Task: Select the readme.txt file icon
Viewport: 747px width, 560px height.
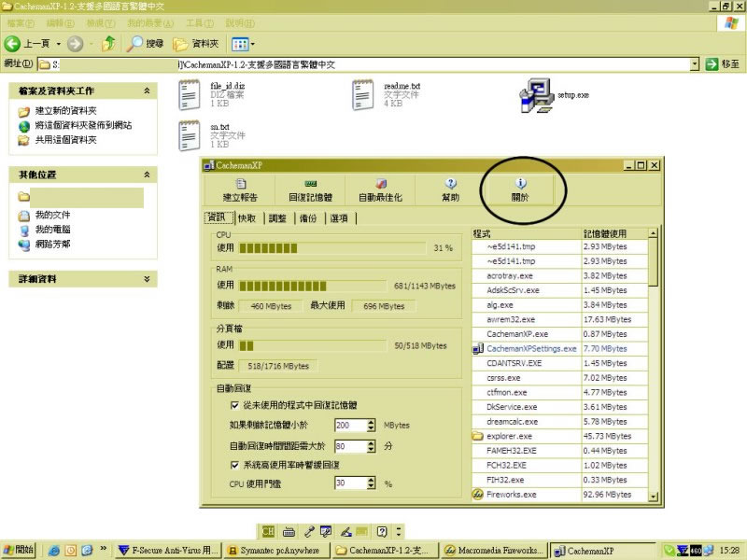Action: point(363,95)
